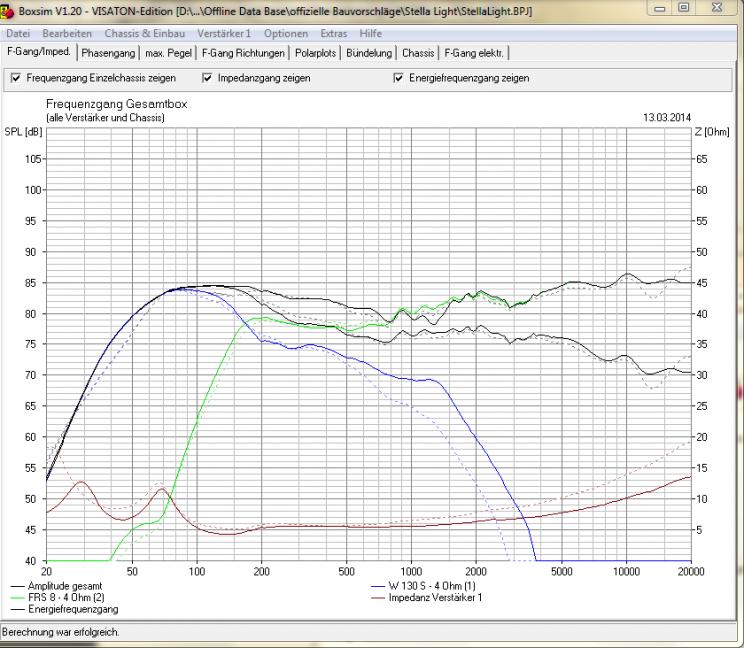The image size is (744, 648).
Task: Open the F-Gang elektr. tab
Action: point(476,52)
